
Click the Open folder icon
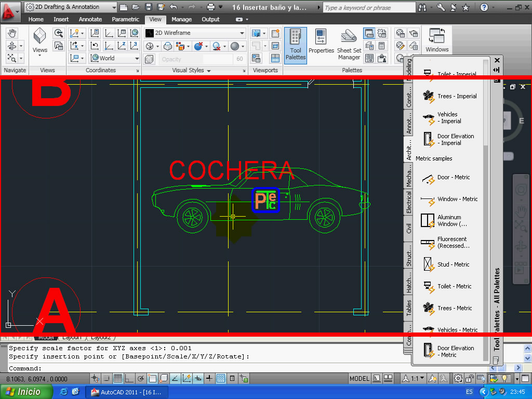(x=136, y=7)
